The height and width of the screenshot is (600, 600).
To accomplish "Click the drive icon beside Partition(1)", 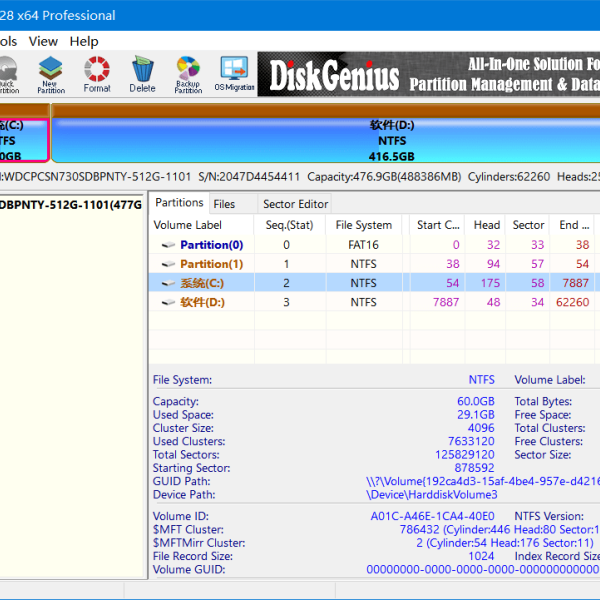I will (168, 264).
